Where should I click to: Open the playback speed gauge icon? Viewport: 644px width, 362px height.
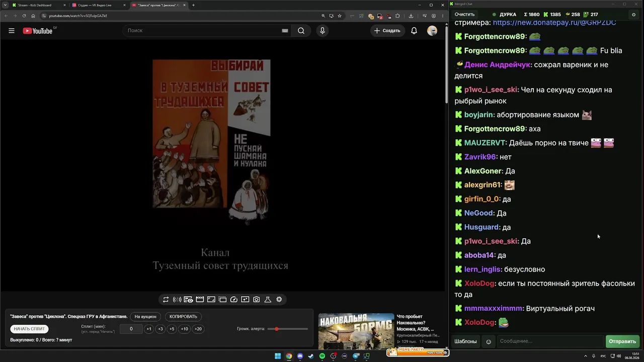233,300
